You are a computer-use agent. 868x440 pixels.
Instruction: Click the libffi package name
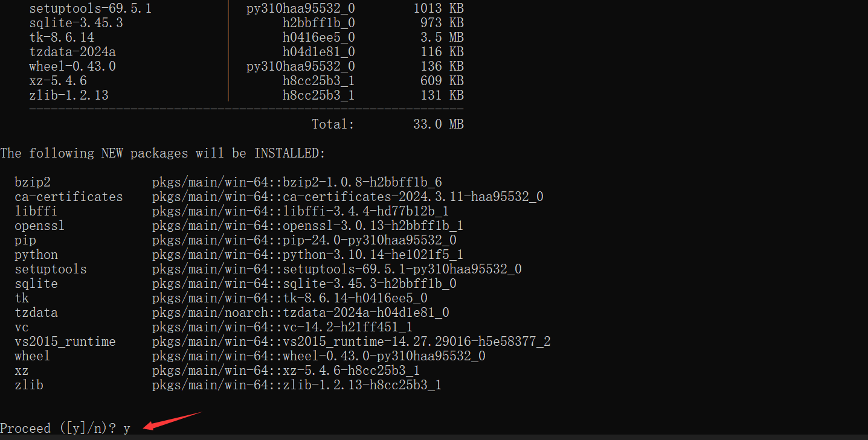pos(36,211)
